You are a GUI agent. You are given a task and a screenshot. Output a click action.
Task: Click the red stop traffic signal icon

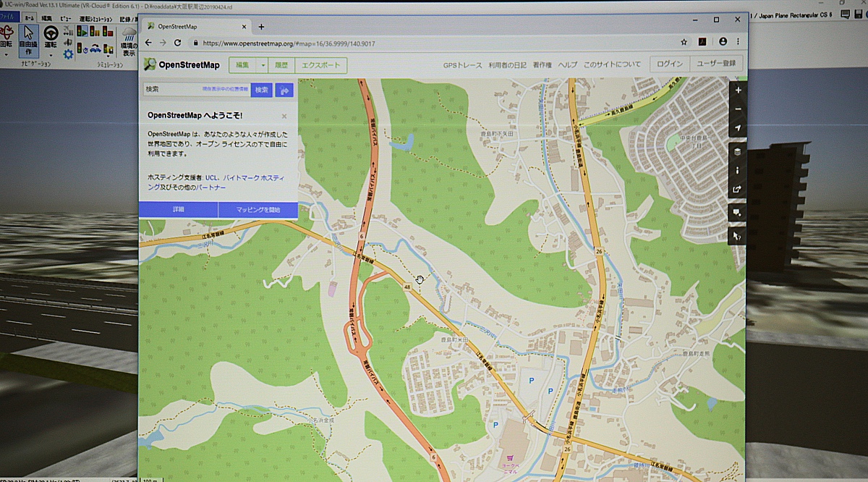coord(109,32)
